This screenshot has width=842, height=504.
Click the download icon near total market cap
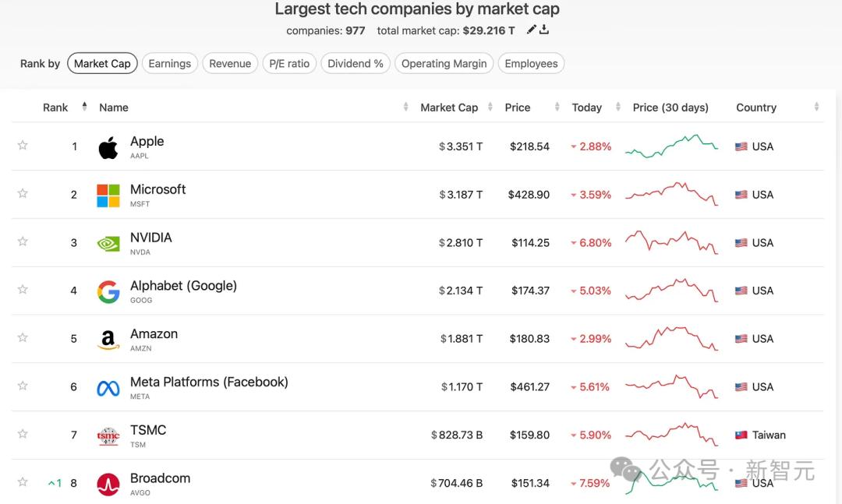click(544, 30)
